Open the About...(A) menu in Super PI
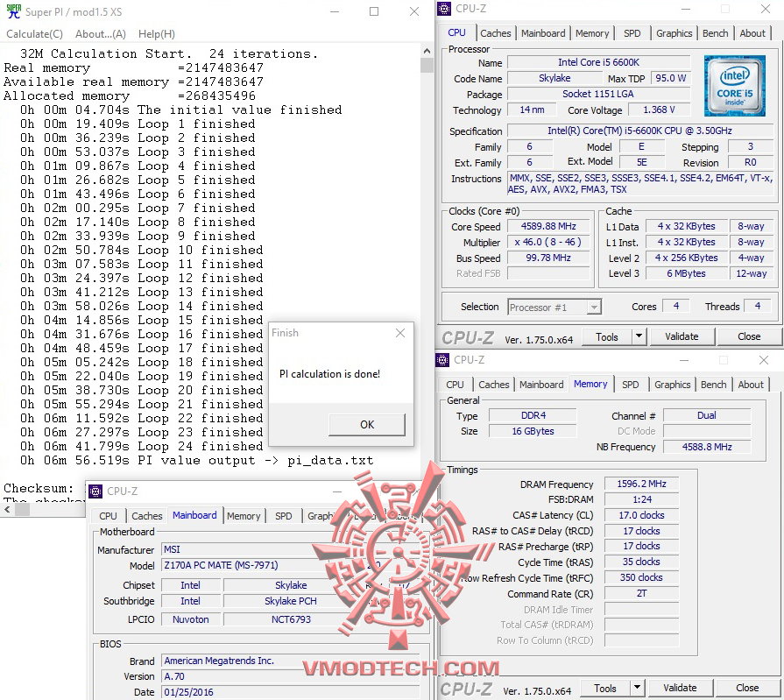 [x=101, y=34]
